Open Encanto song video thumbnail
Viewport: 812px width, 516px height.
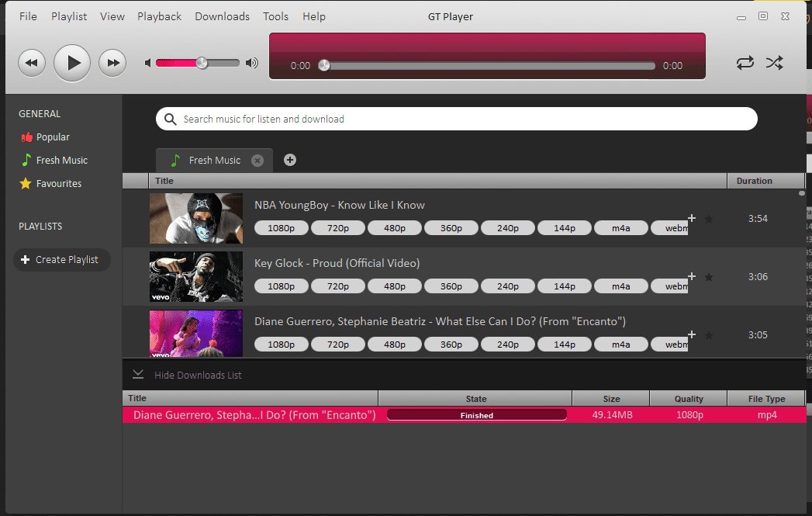(x=196, y=334)
